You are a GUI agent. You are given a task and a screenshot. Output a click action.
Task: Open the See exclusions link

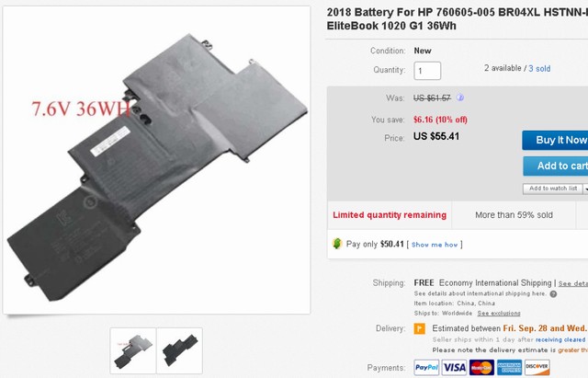498,313
